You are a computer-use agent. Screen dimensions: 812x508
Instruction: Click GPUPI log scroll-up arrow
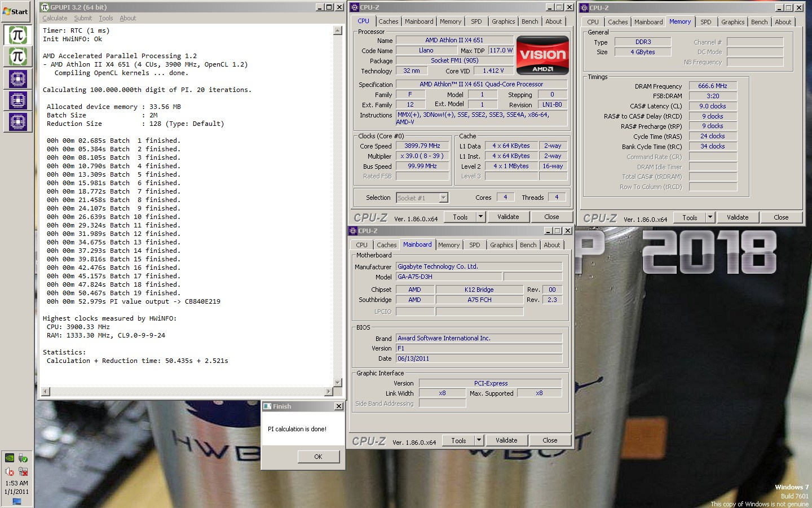[338, 30]
